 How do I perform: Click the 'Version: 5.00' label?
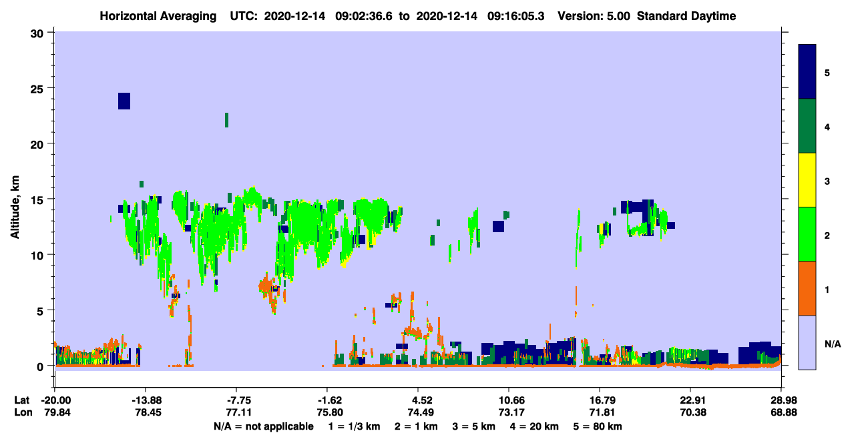(594, 16)
